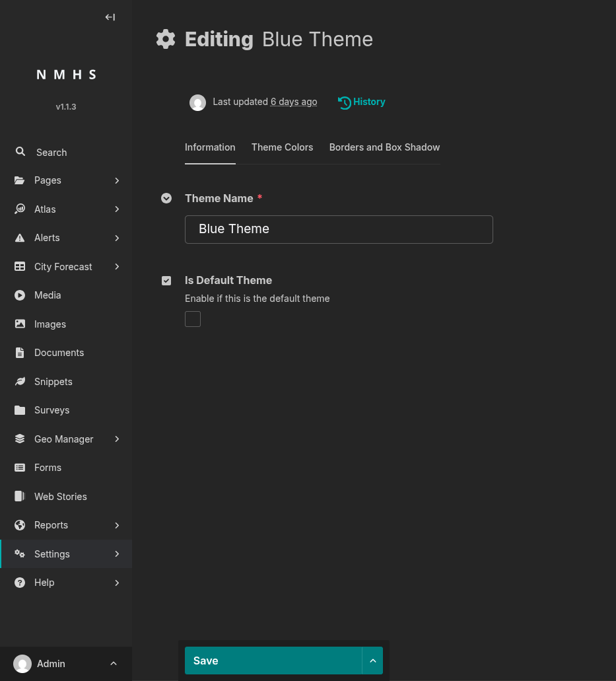Click the v1.1.3 version text
The width and height of the screenshot is (616, 681).
click(66, 107)
